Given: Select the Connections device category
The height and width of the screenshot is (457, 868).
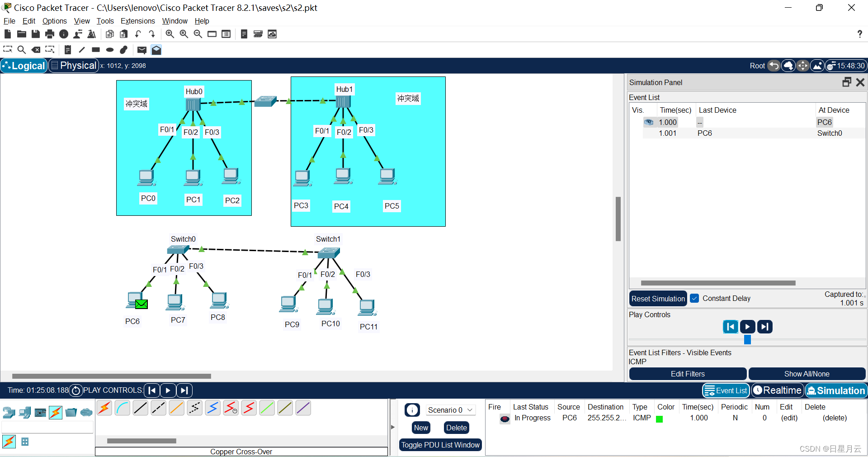Looking at the screenshot, I should tap(56, 412).
